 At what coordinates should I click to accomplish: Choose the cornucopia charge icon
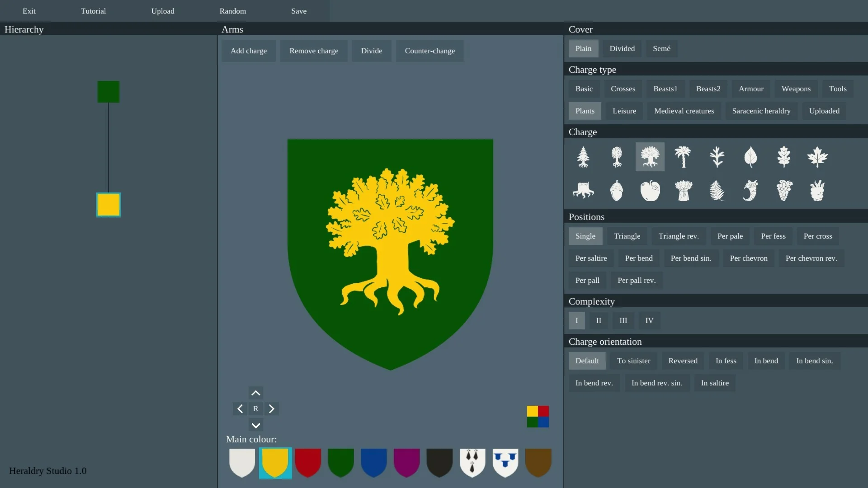click(750, 191)
